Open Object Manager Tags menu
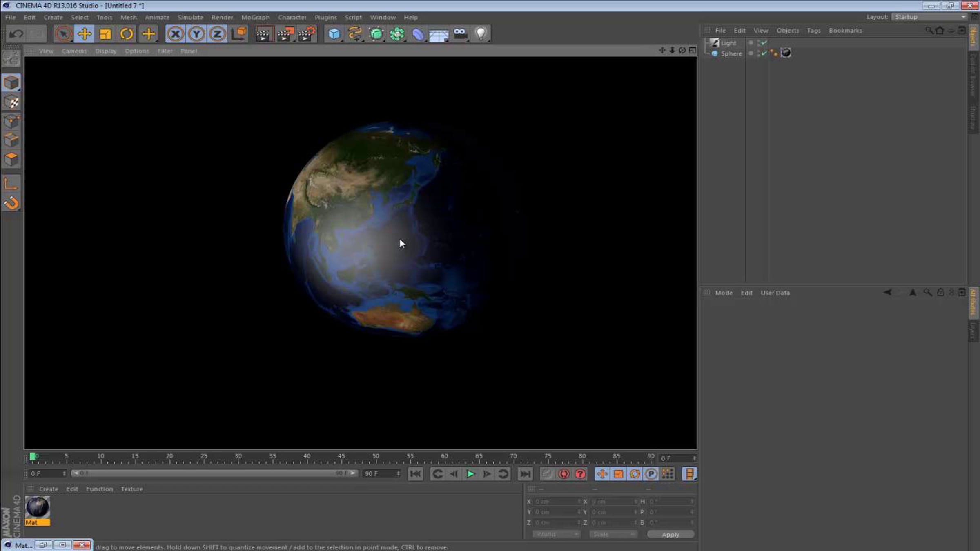Viewport: 980px width, 551px height. click(x=813, y=31)
